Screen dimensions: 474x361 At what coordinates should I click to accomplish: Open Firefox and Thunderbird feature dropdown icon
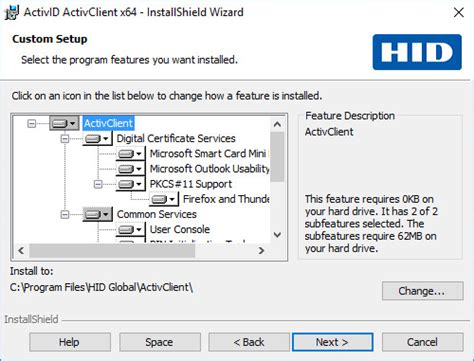tap(164, 199)
